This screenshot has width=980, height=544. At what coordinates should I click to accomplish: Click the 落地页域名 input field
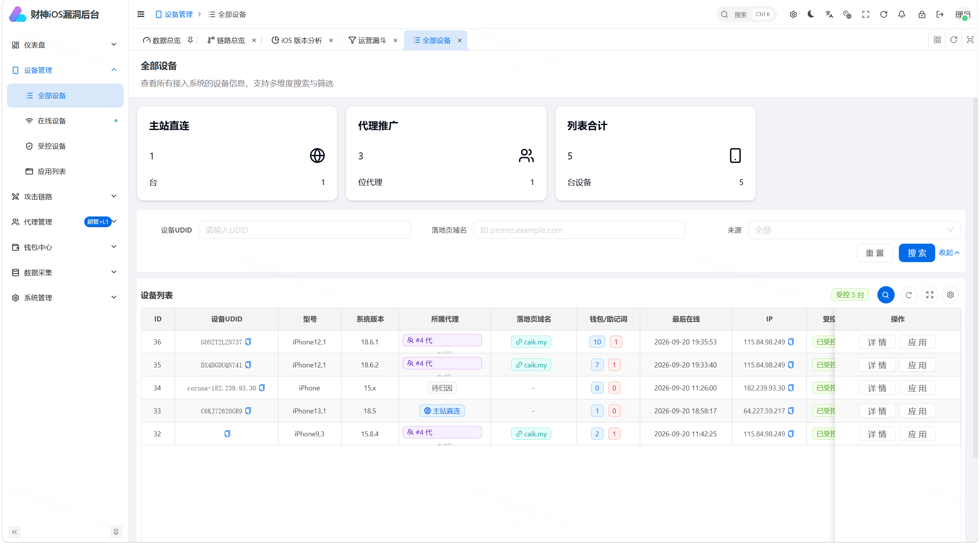(x=579, y=230)
